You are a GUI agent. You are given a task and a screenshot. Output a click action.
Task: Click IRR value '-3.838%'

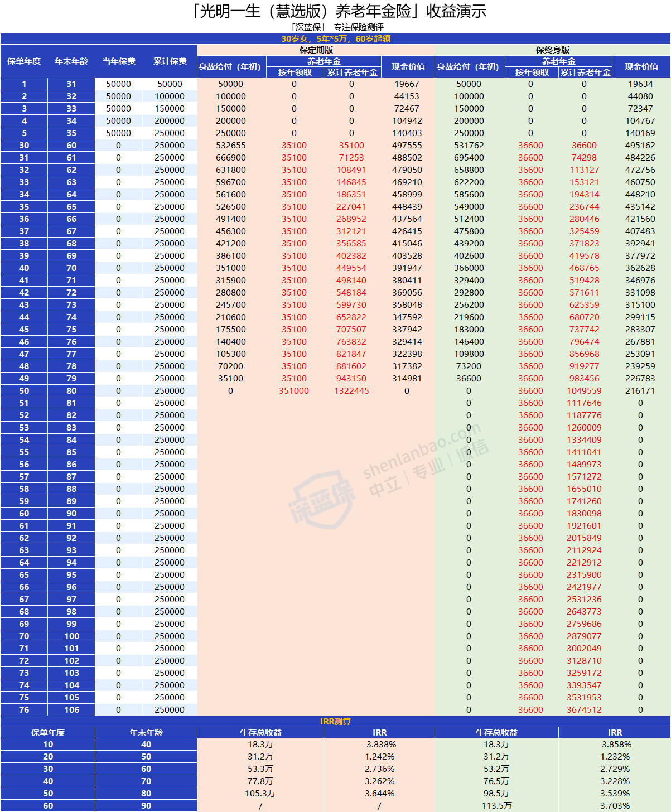click(x=379, y=745)
